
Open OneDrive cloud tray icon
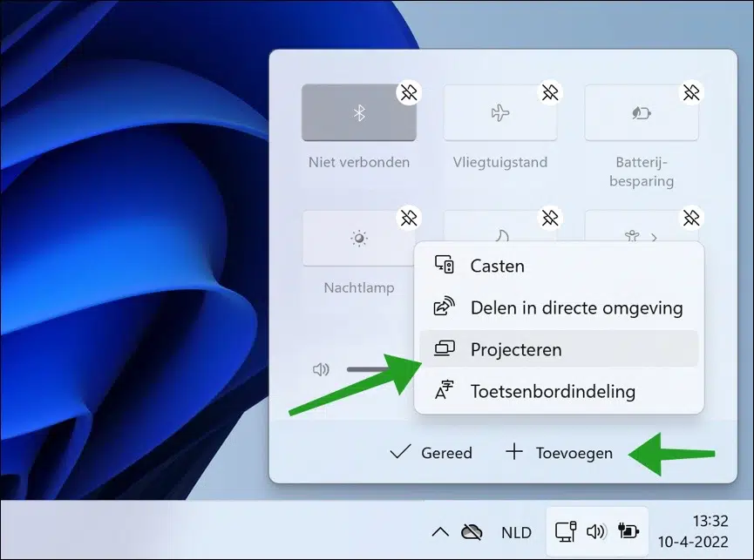pos(472,531)
